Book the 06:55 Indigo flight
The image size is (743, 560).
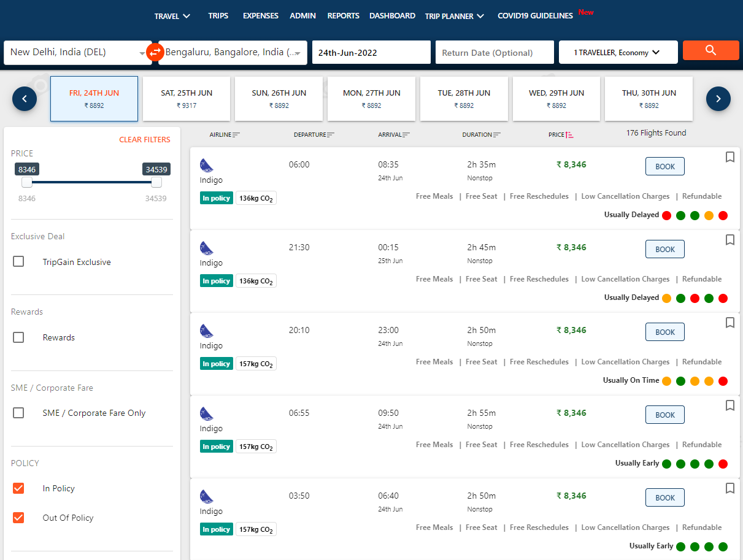(x=665, y=415)
